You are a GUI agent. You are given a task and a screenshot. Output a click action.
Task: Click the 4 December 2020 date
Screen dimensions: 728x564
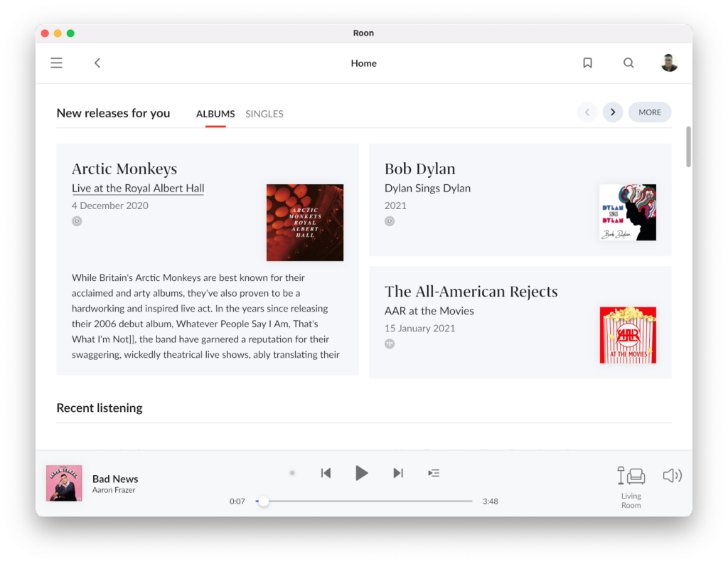click(x=110, y=206)
